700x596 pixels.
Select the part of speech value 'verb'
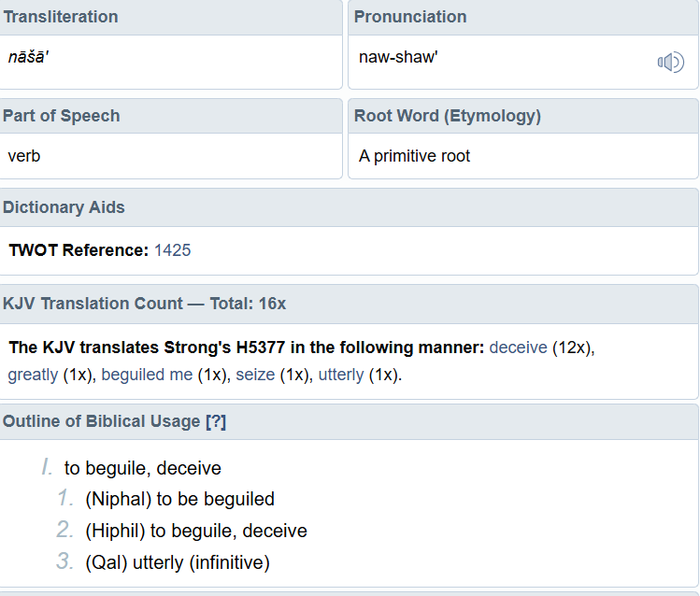[x=24, y=156]
